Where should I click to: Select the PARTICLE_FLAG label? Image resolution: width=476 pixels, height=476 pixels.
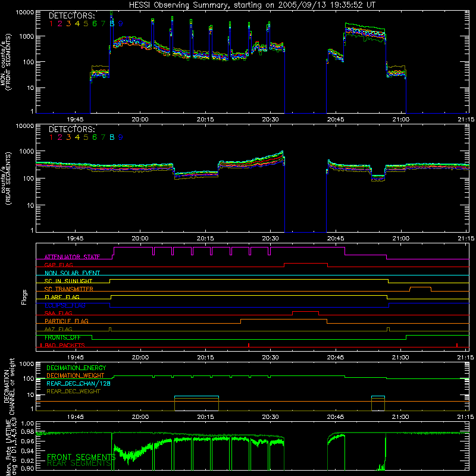pyautogui.click(x=67, y=321)
